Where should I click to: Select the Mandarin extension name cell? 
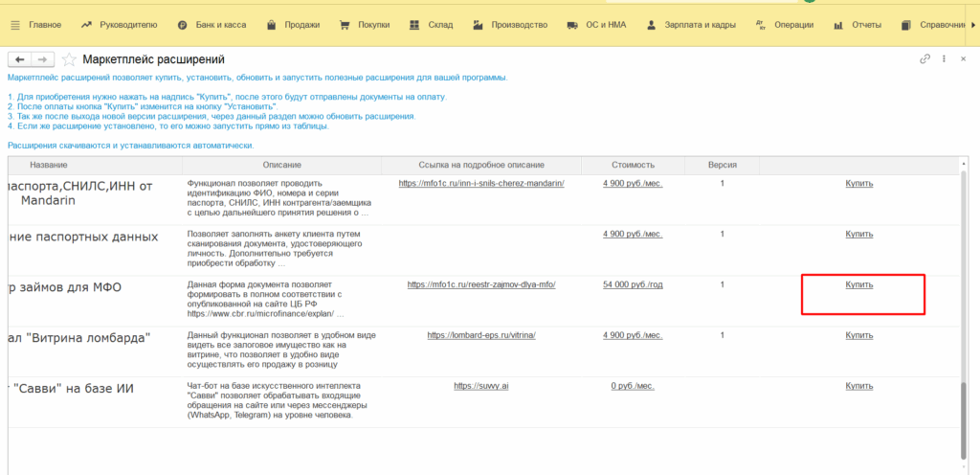pos(95,199)
